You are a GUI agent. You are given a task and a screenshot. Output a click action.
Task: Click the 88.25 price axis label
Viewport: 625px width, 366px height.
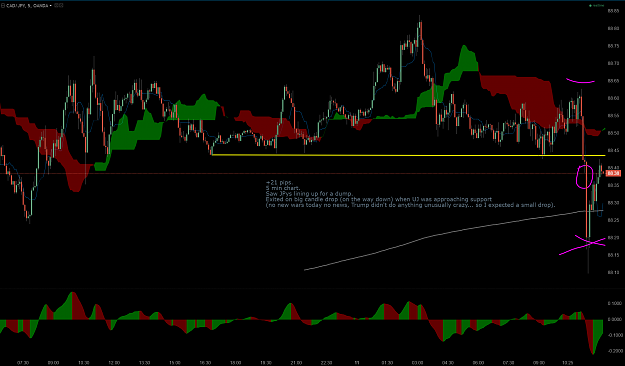tap(613, 220)
